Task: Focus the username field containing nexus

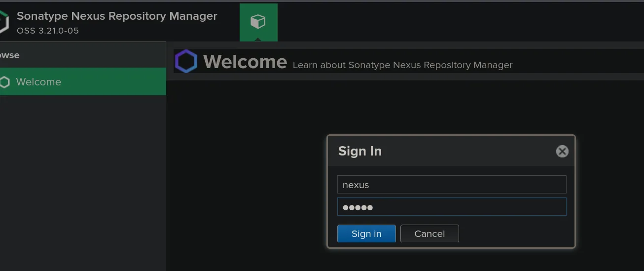Action: click(452, 185)
